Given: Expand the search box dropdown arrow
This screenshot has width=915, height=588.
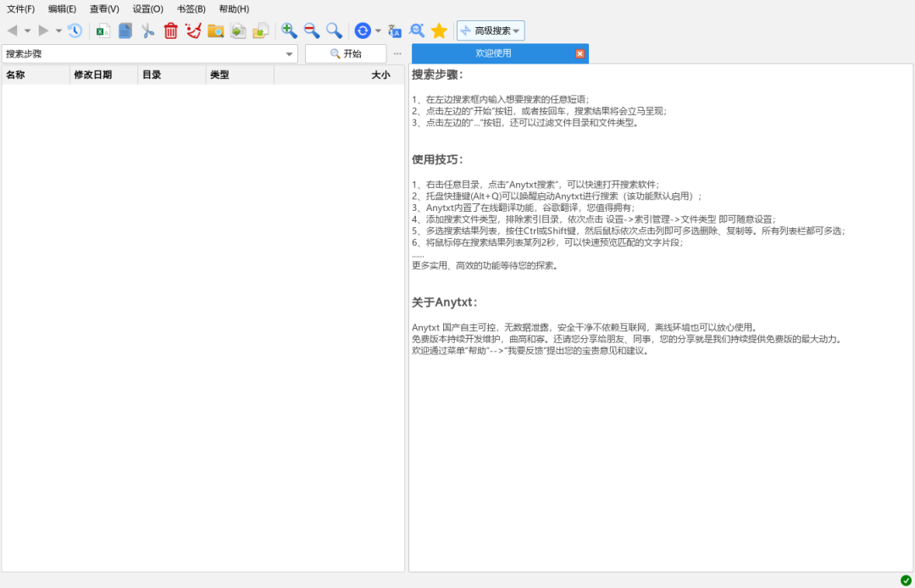Looking at the screenshot, I should click(289, 54).
